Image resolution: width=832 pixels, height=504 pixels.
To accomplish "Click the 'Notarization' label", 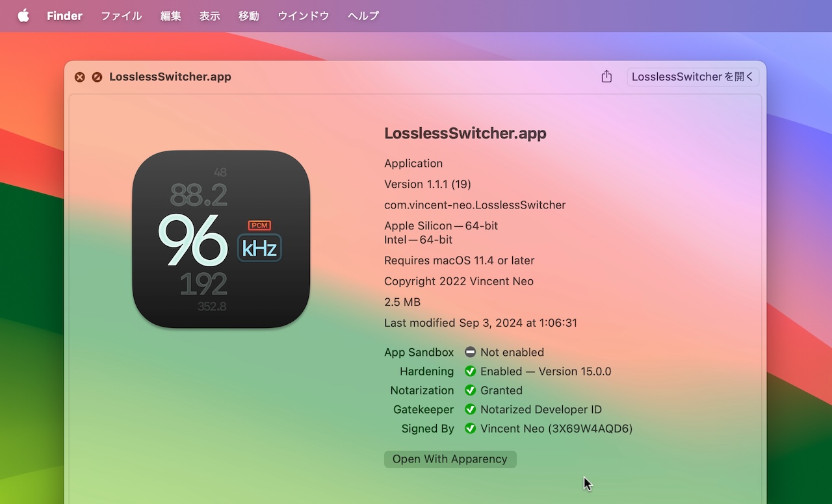I will pyautogui.click(x=422, y=390).
